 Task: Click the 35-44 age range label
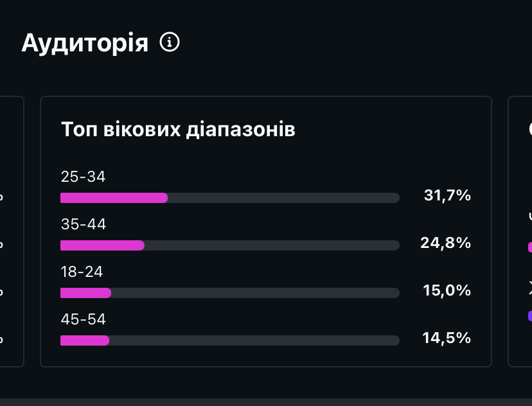[x=84, y=224]
